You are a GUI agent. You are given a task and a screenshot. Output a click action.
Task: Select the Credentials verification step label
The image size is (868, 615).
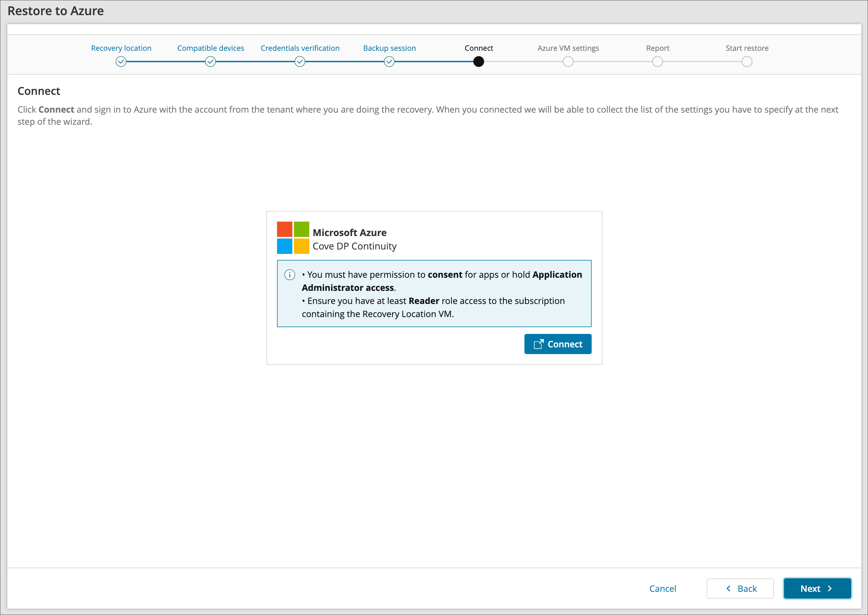point(300,48)
